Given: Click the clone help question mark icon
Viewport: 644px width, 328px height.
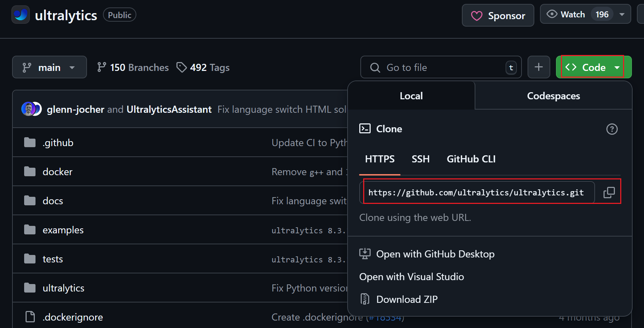Looking at the screenshot, I should pos(612,129).
